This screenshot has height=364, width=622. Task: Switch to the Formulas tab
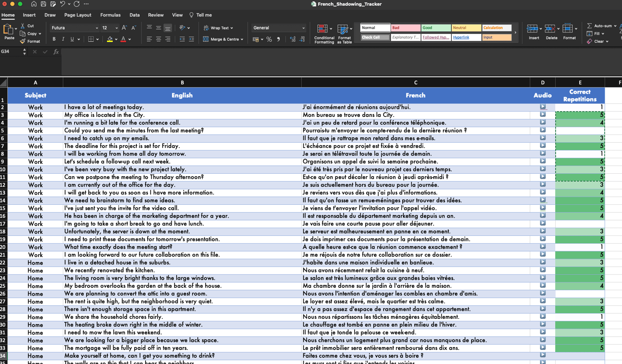point(110,15)
